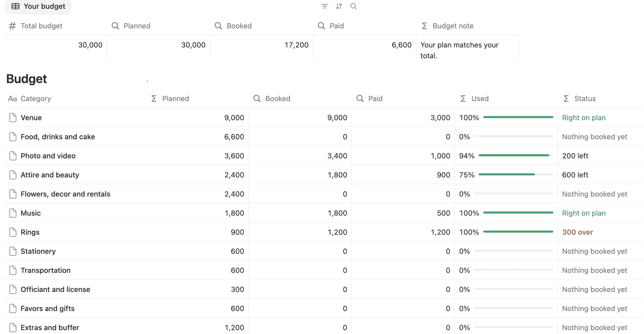Click the filter icon in the top toolbar
The image size is (644, 334).
point(324,6)
